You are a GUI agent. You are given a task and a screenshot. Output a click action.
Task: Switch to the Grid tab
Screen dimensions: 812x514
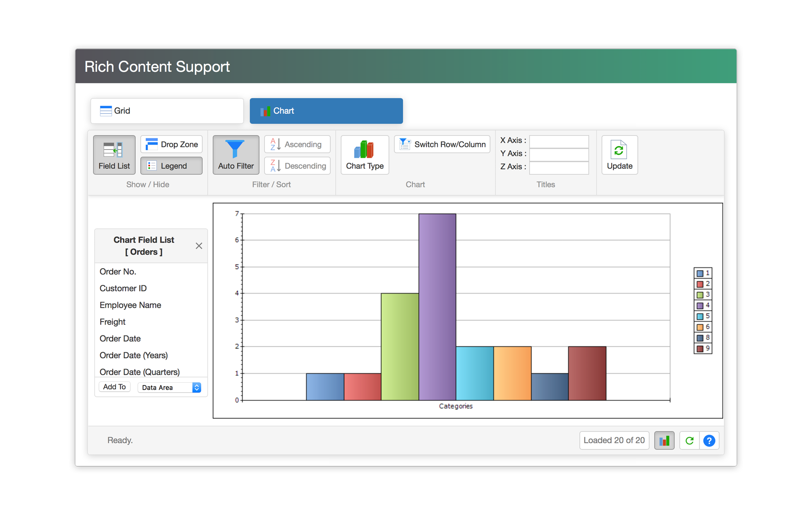point(167,111)
